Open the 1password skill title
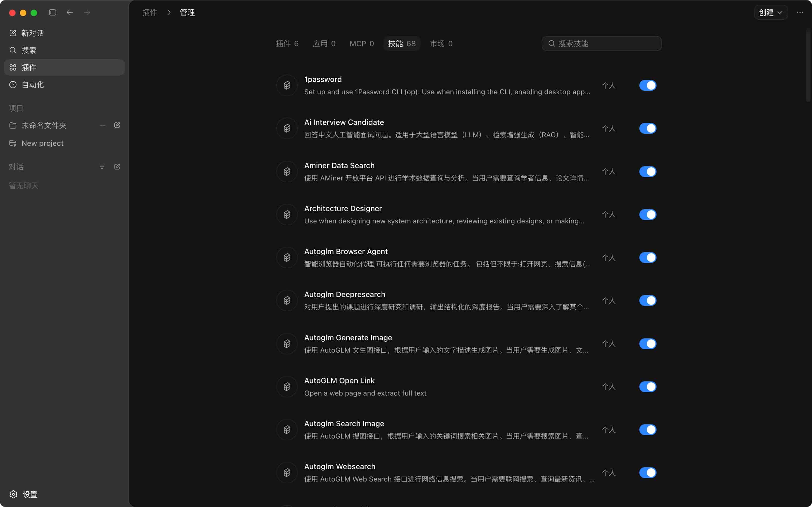This screenshot has width=812, height=507. (x=323, y=79)
